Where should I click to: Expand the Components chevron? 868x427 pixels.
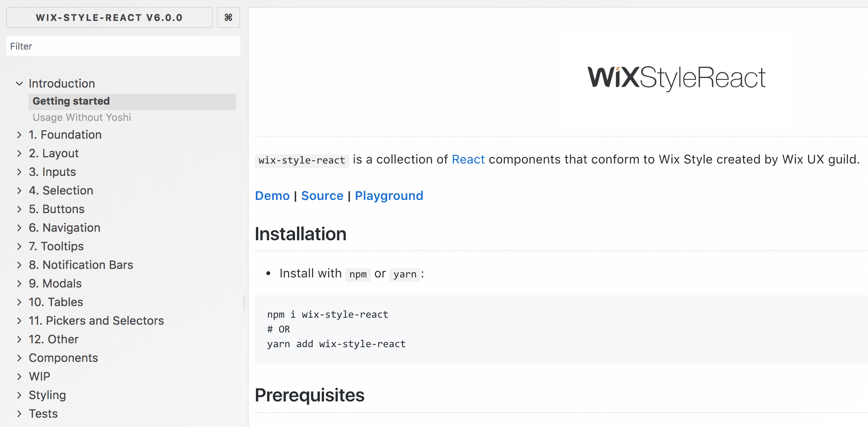(x=19, y=358)
